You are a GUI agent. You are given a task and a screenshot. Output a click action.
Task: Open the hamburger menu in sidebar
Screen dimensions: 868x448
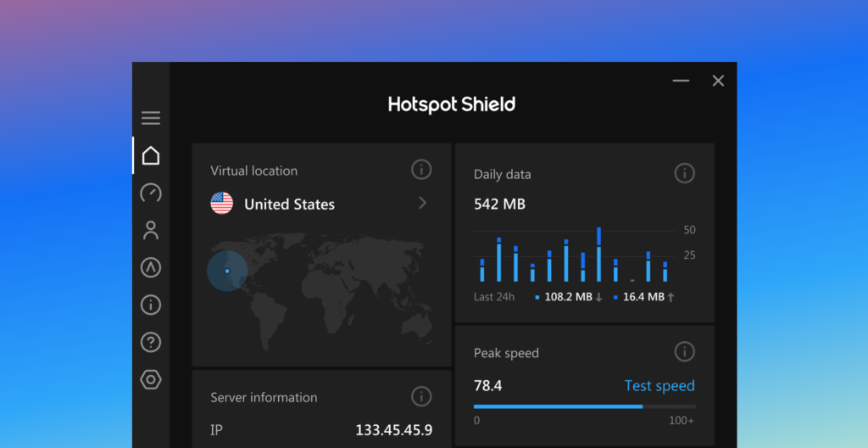coord(151,118)
